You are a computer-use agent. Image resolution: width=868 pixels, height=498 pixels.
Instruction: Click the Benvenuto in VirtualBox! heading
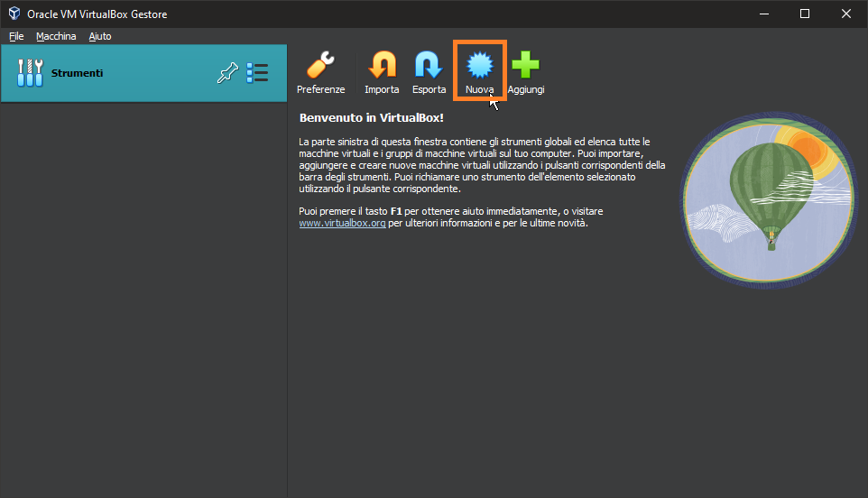tap(372, 118)
